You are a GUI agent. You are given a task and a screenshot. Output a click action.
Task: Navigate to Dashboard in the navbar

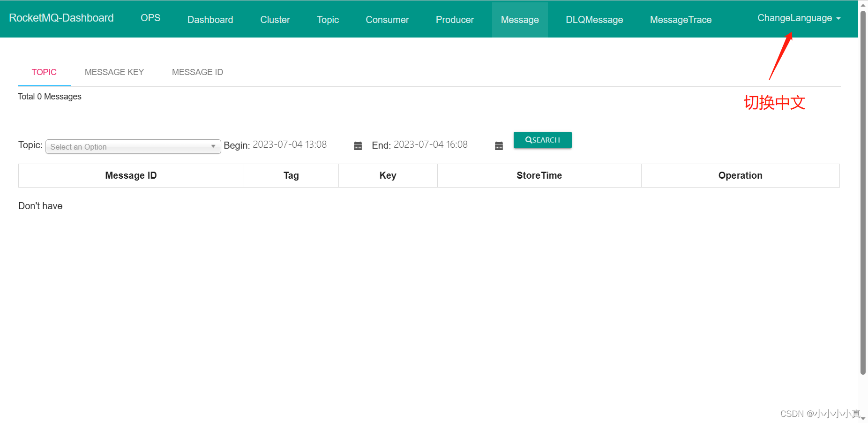coord(210,20)
